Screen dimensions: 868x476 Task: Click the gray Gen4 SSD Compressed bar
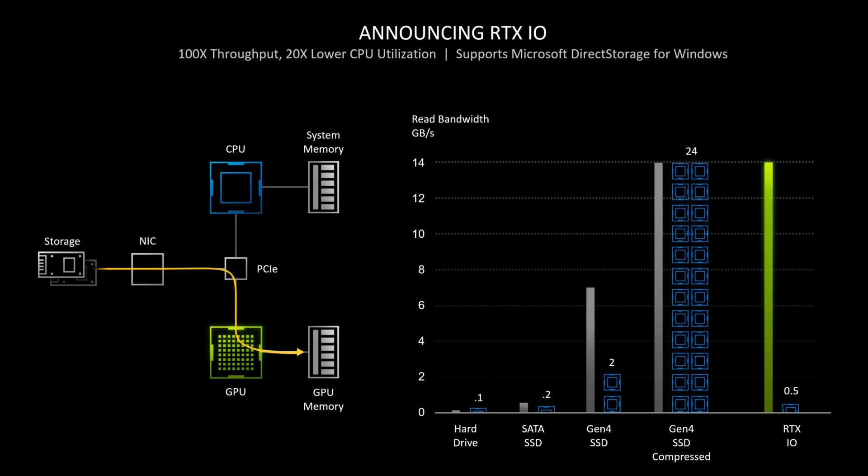coord(658,287)
